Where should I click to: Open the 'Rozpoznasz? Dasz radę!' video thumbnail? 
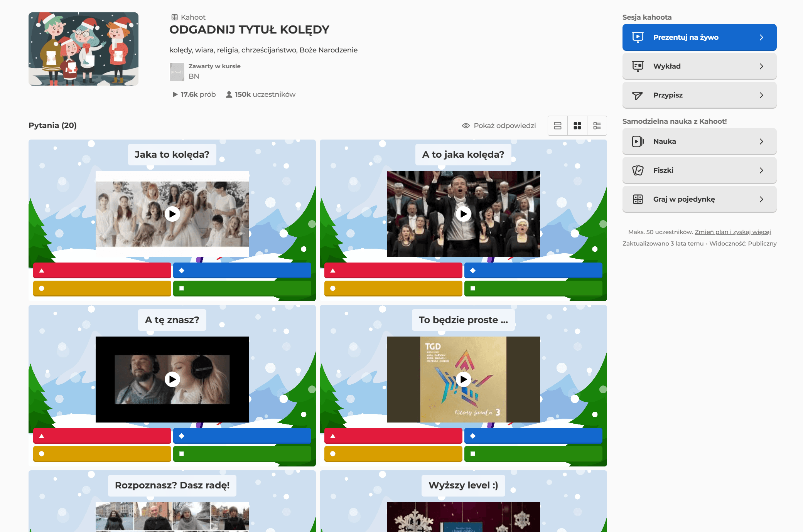click(x=172, y=517)
